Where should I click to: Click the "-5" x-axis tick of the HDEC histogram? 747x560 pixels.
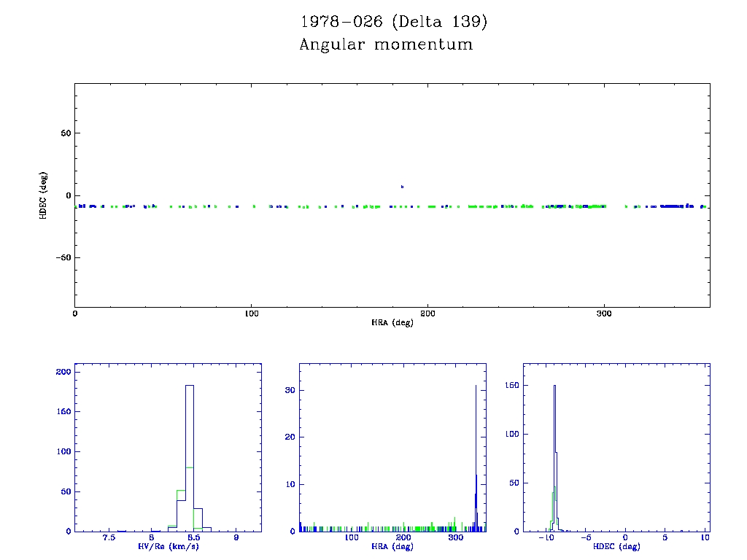click(x=586, y=537)
